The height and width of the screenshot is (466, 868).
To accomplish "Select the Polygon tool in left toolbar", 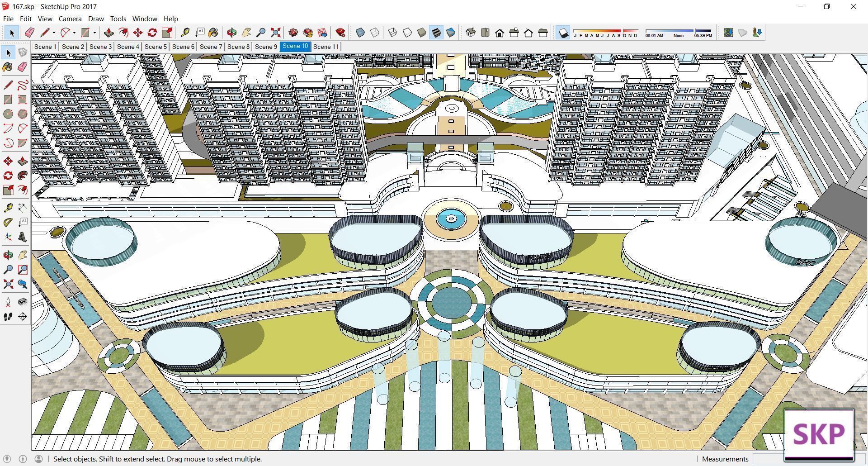I will point(22,114).
